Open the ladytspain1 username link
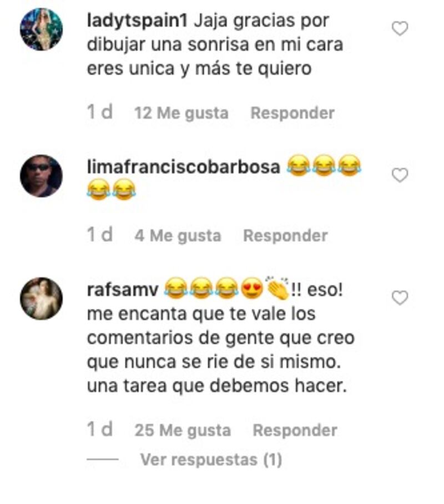Viewport: 444px width, 504px height. 137,21
